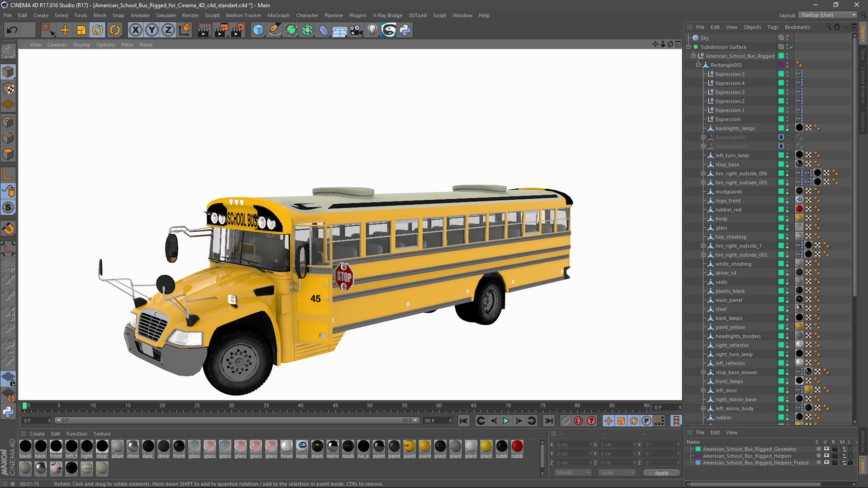Open the deformer objects icon

point(324,30)
